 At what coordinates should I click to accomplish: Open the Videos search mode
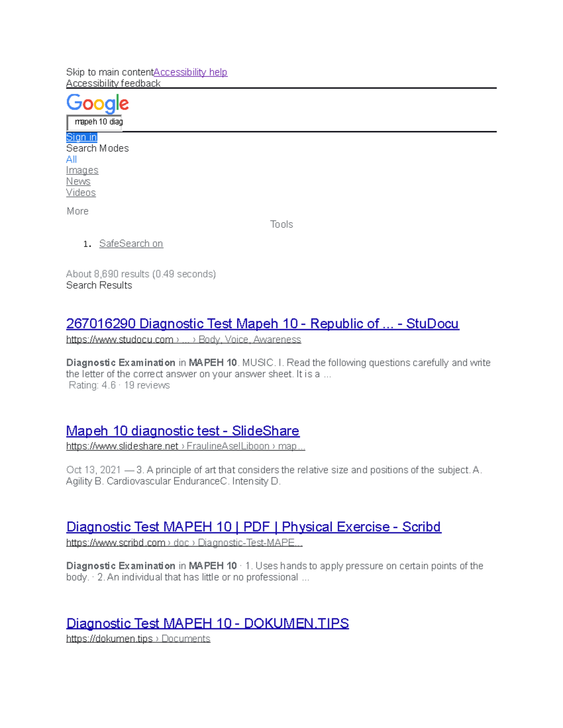[x=81, y=193]
